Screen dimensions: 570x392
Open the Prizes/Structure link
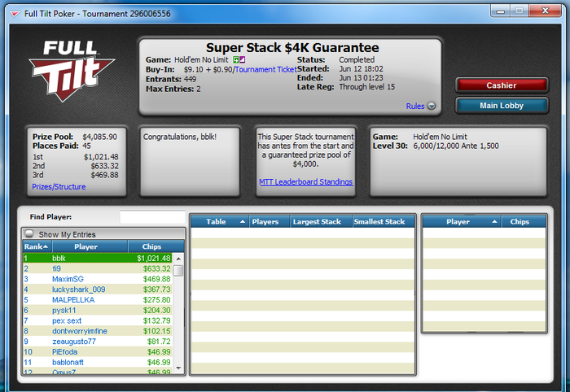pos(59,186)
